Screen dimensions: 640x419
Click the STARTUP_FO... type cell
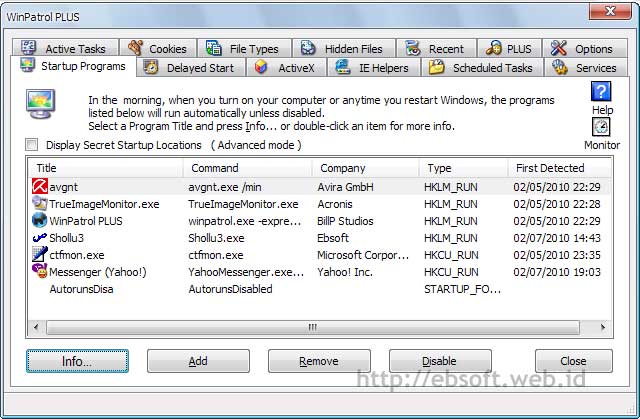click(462, 289)
